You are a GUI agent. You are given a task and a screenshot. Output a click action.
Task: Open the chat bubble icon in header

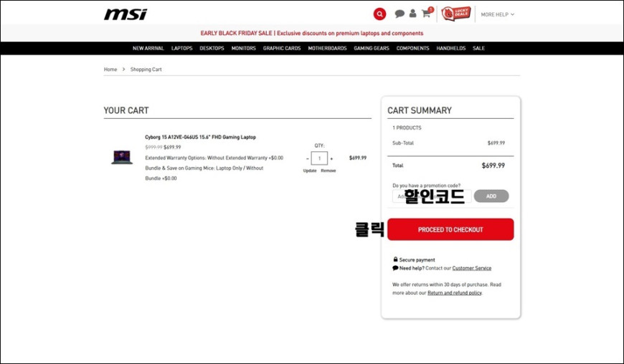coord(400,14)
